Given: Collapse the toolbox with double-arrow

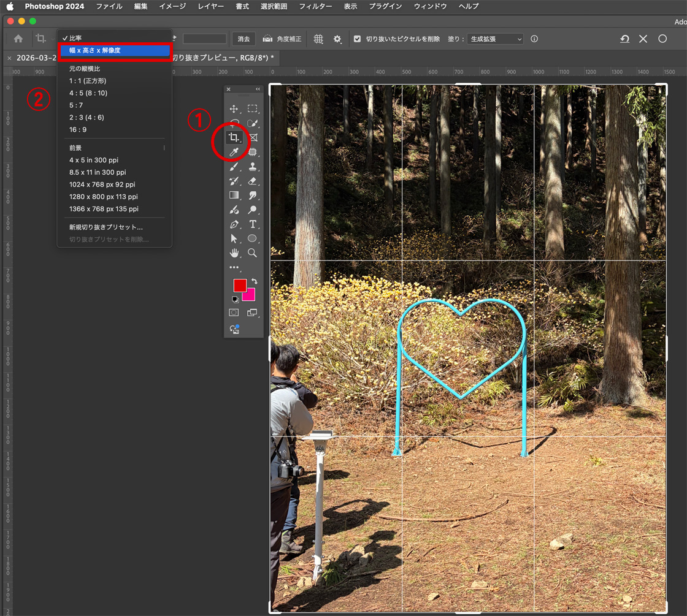Looking at the screenshot, I should (258, 89).
